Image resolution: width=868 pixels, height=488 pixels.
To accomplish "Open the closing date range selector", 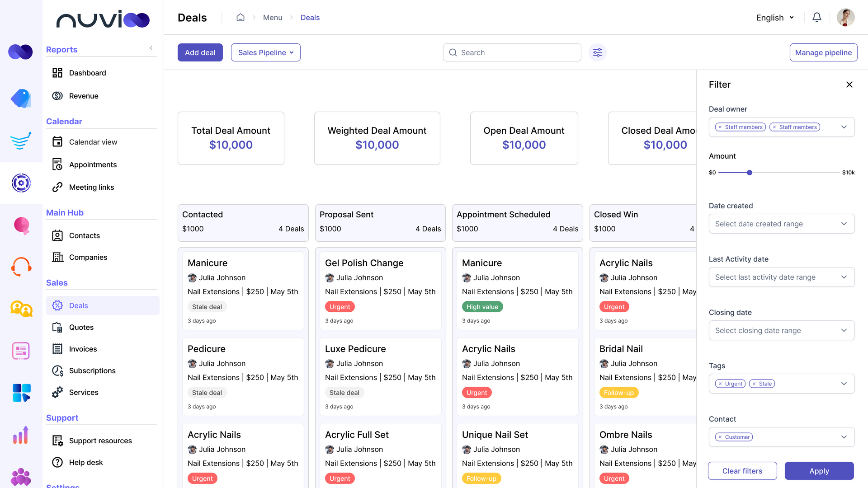I will coord(782,330).
